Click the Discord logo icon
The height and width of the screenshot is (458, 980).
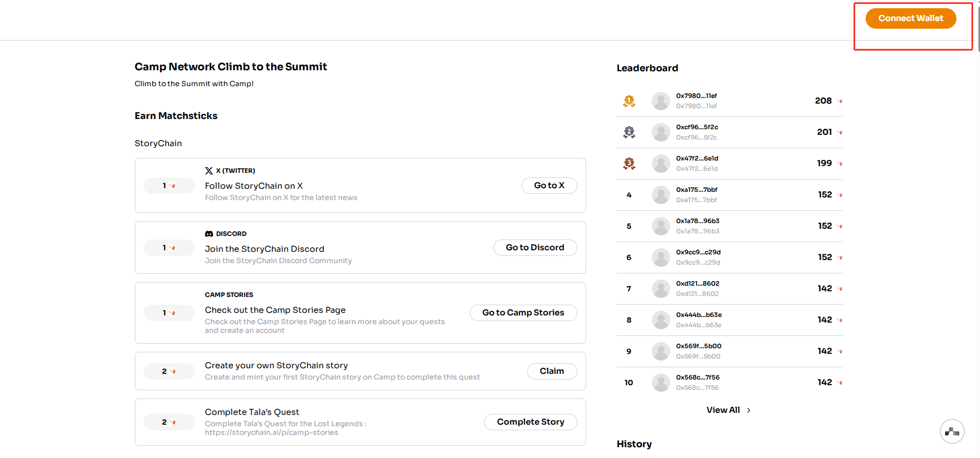pos(209,234)
